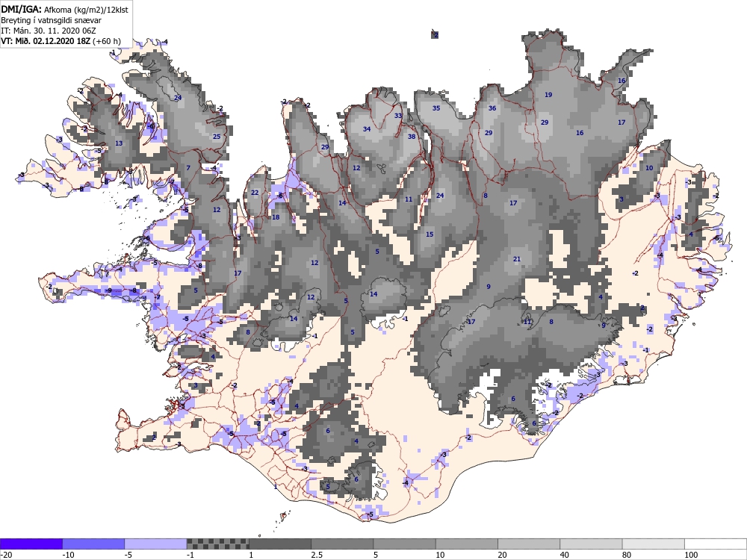747x560 pixels.
Task: Click the dark purple -20 to -10 legend swatch
Action: (x=31, y=544)
